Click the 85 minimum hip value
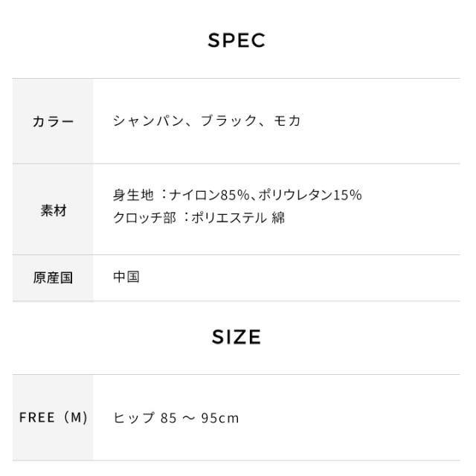Image resolution: width=476 pixels, height=476 pixels. (170, 418)
